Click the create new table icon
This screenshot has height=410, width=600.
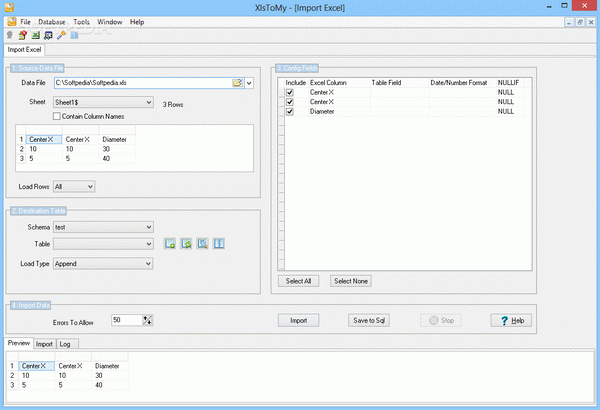coord(170,243)
